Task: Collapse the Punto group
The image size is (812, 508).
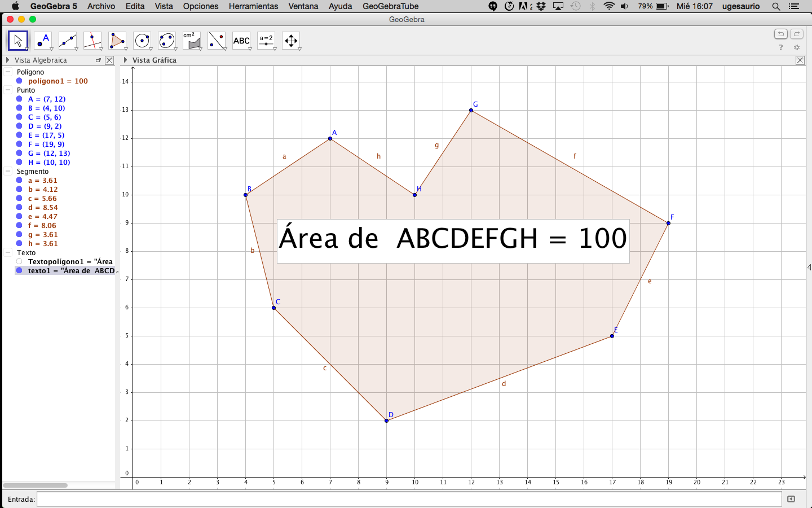Action: click(8, 90)
